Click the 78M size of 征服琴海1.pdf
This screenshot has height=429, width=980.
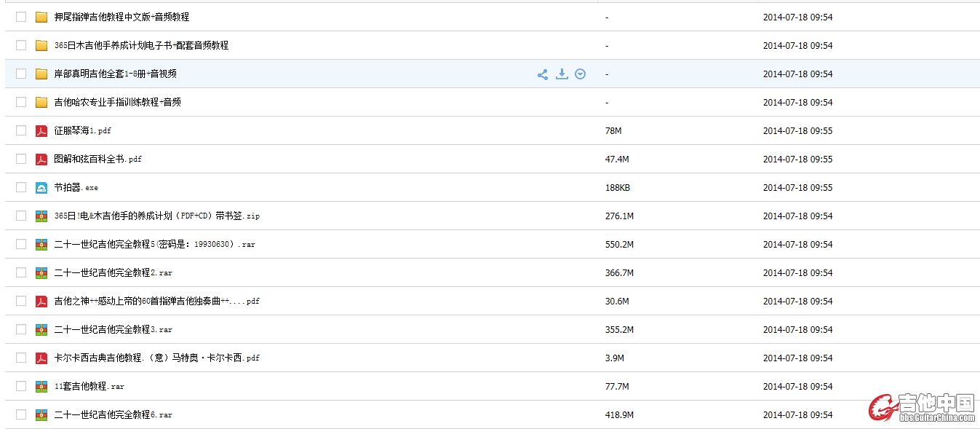[x=613, y=131]
